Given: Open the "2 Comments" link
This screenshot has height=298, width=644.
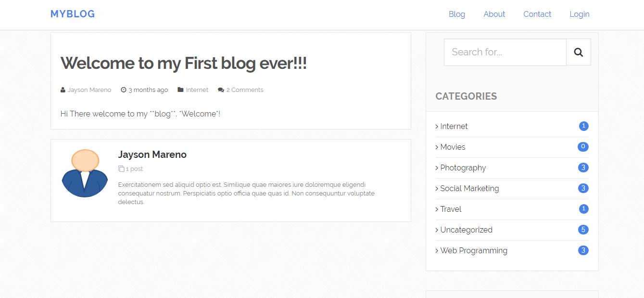Looking at the screenshot, I should (x=244, y=90).
